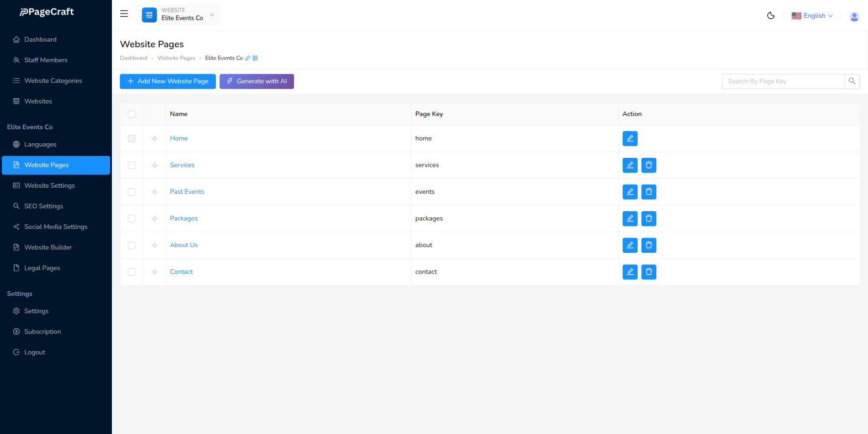
Task: Check the Contact row checkbox
Action: 132,272
